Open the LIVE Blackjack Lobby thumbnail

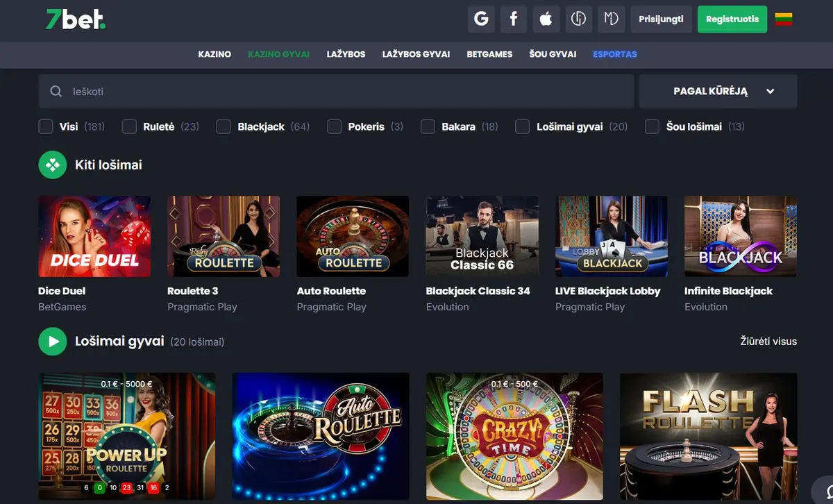612,237
